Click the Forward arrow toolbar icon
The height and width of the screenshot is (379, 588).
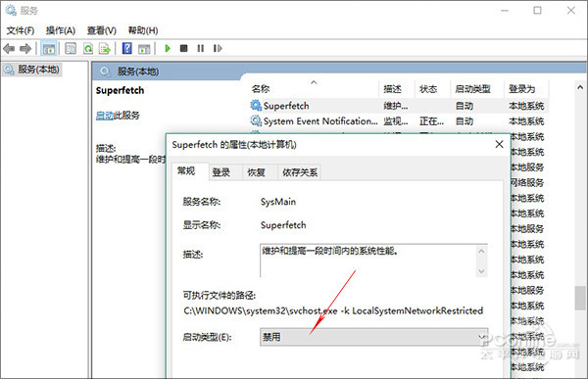(25, 48)
